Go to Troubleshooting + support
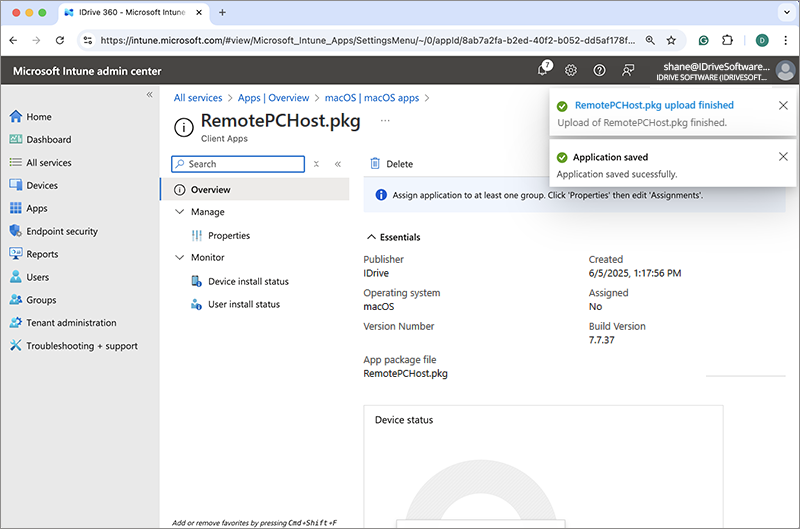This screenshot has height=529, width=800. (81, 346)
